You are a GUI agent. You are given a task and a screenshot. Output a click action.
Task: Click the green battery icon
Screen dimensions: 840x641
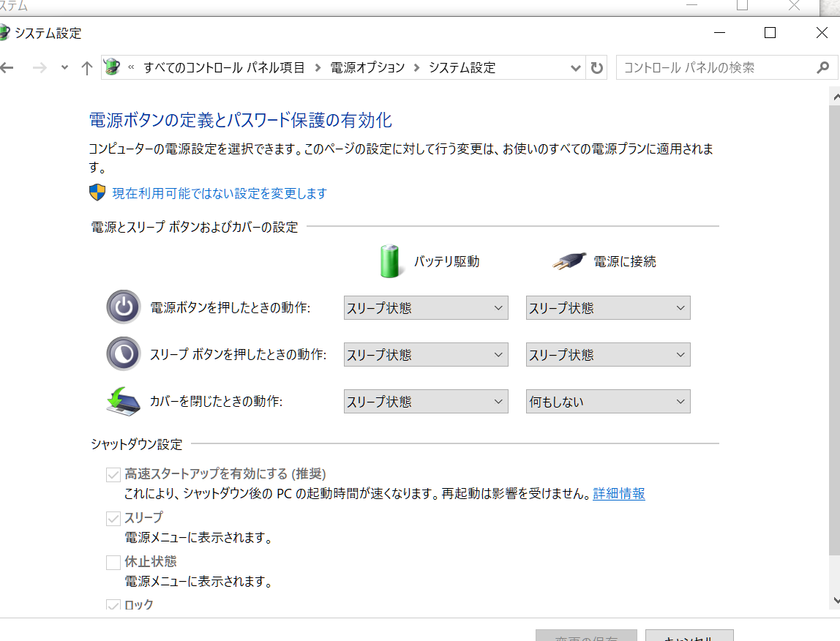click(x=389, y=261)
